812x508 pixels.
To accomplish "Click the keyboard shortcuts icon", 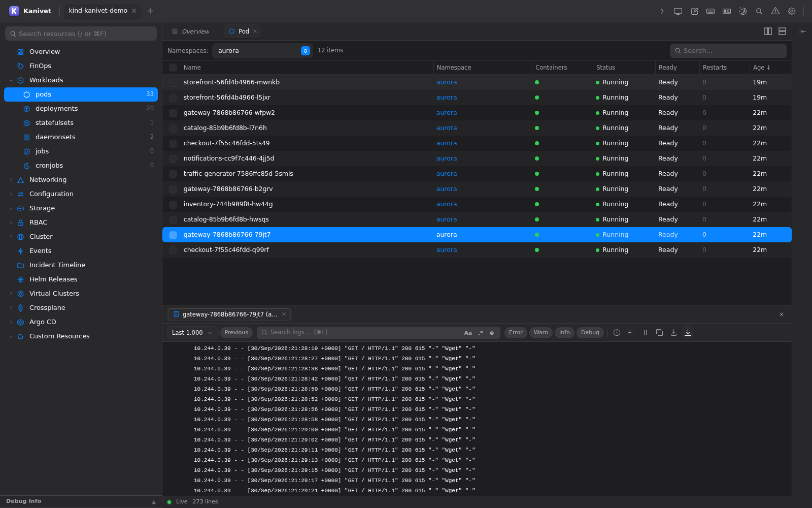I will click(x=710, y=11).
